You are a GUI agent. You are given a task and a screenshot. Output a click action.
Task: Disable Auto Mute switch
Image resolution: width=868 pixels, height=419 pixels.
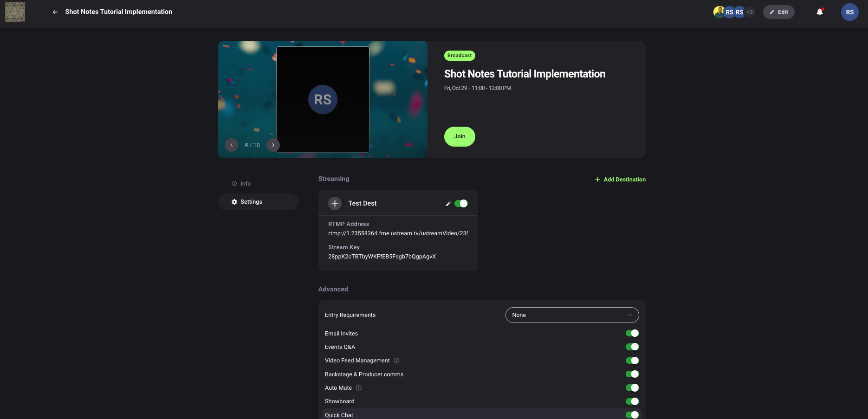point(632,387)
